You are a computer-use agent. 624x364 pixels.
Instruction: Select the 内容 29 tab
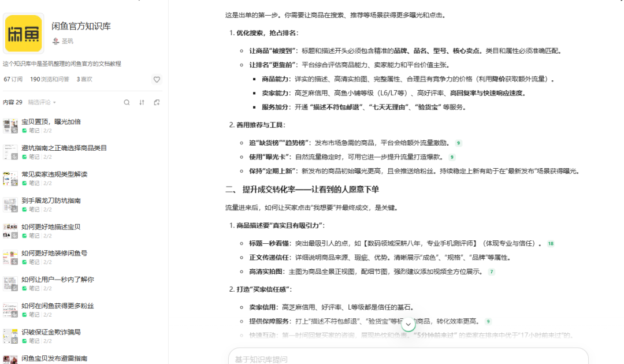coord(13,102)
